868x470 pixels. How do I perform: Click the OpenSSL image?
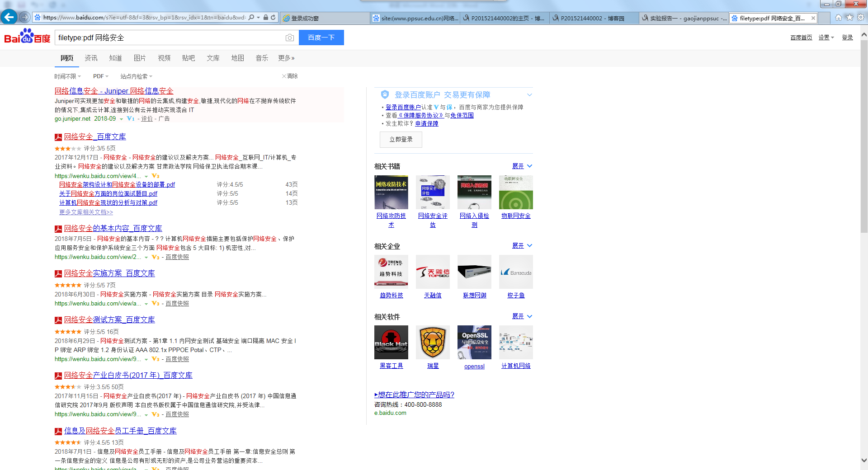[x=474, y=342]
